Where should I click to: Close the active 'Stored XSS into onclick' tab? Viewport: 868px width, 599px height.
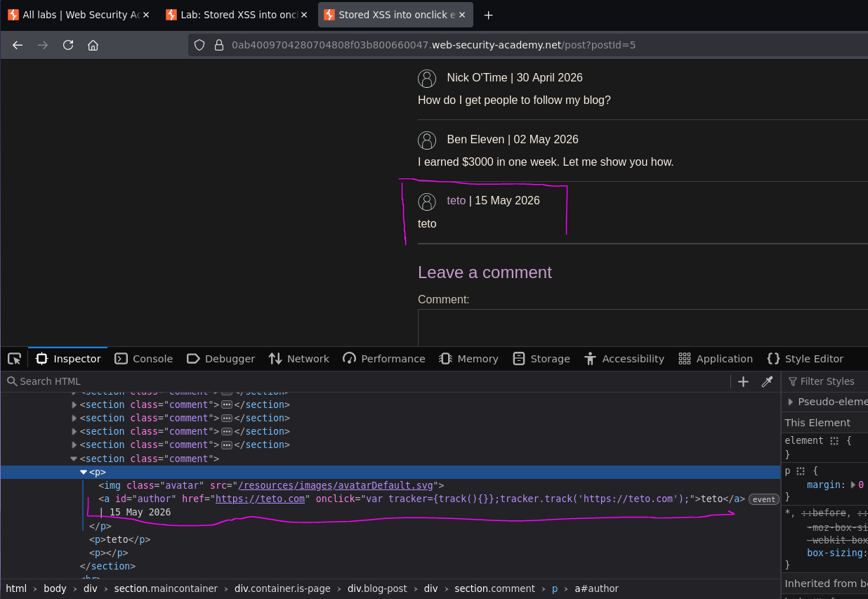[x=461, y=15]
